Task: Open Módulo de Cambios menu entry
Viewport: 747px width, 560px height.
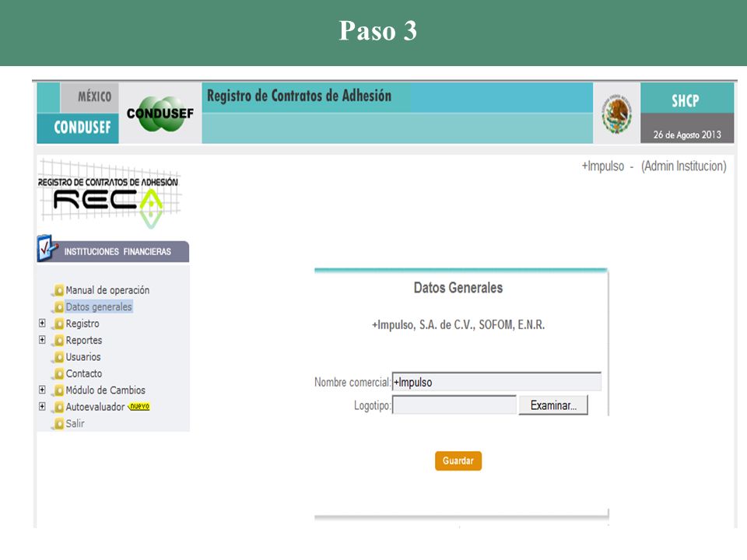Action: 105,390
